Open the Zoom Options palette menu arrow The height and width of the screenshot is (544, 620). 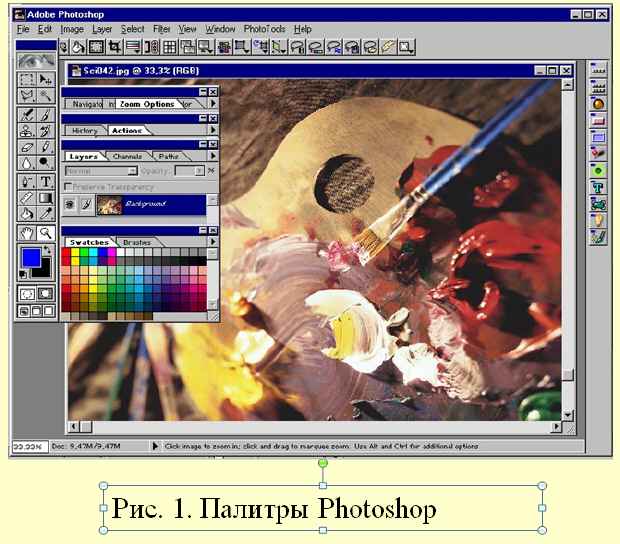coord(213,104)
